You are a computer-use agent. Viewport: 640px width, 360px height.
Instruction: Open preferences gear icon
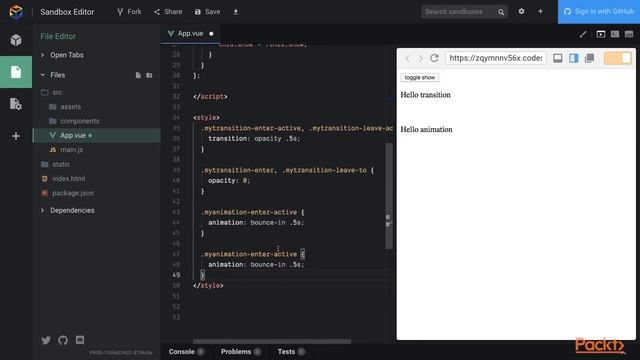521,11
